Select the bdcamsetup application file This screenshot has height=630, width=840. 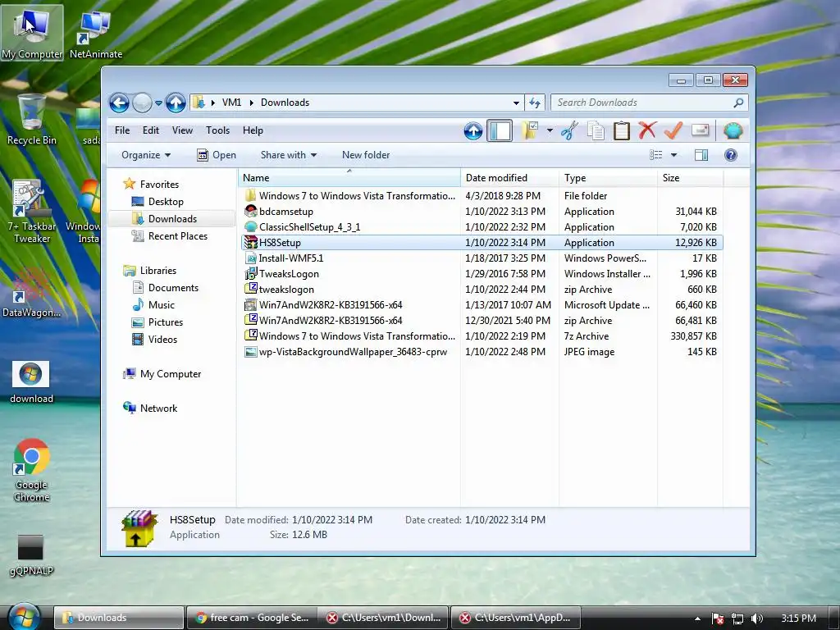482,212
